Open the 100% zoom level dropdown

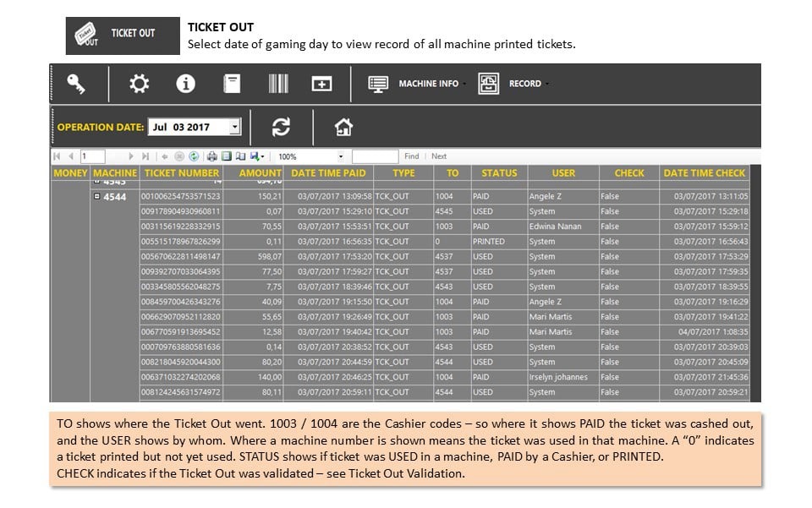[340, 156]
